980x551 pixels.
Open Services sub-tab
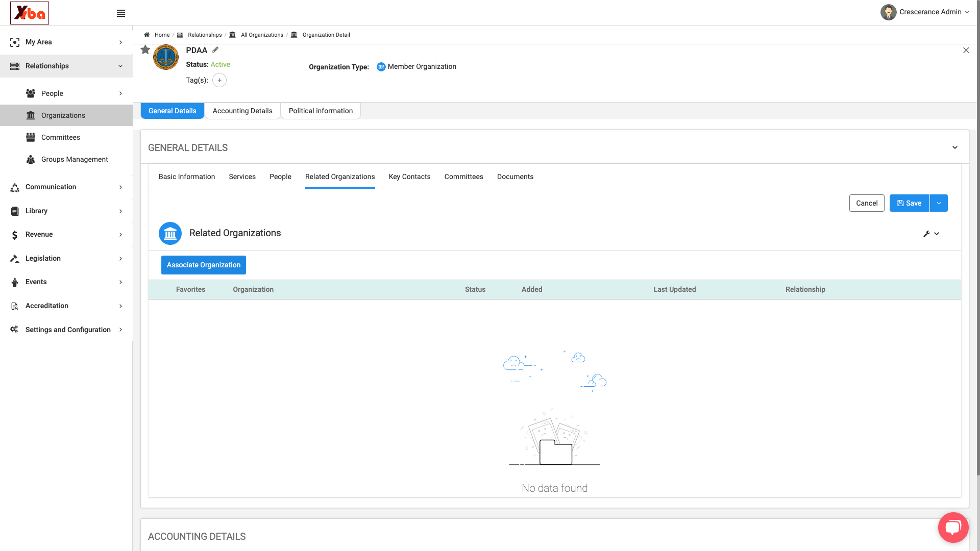pyautogui.click(x=242, y=177)
